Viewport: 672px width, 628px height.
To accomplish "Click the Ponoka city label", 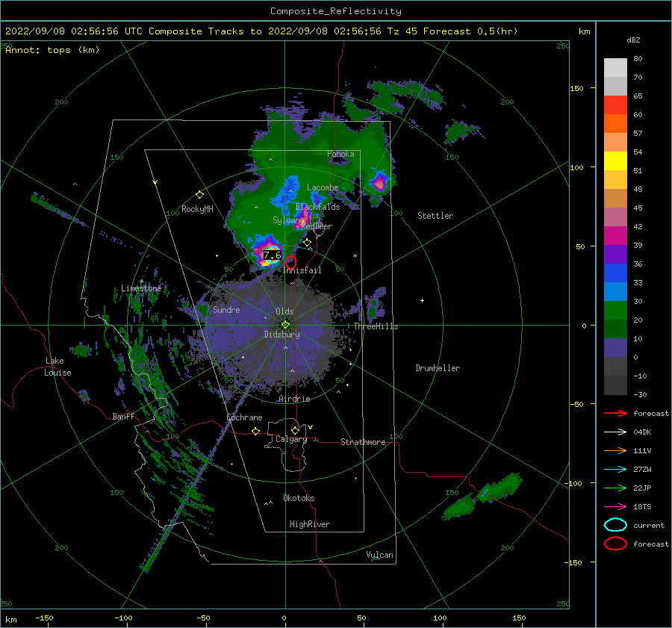I will tap(340, 154).
